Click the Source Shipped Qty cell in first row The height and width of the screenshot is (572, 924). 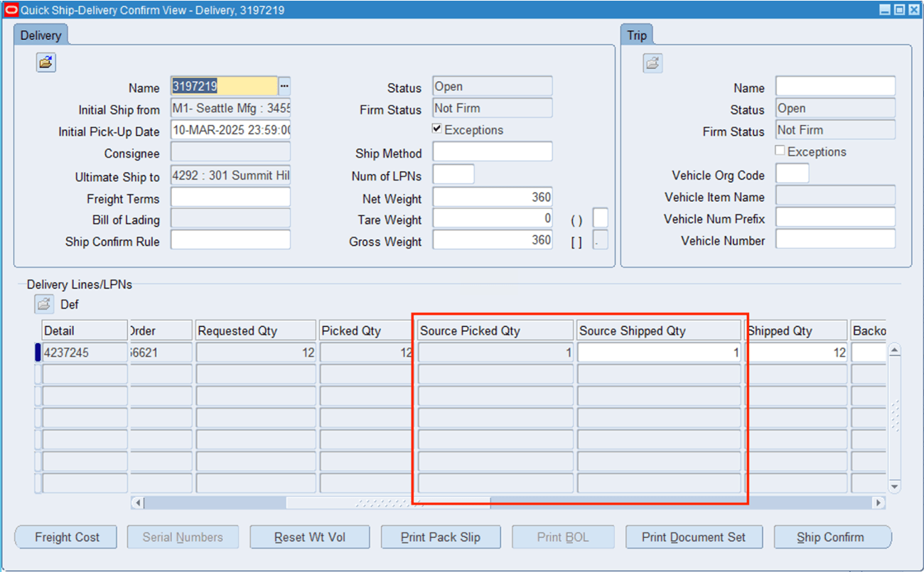tap(658, 352)
